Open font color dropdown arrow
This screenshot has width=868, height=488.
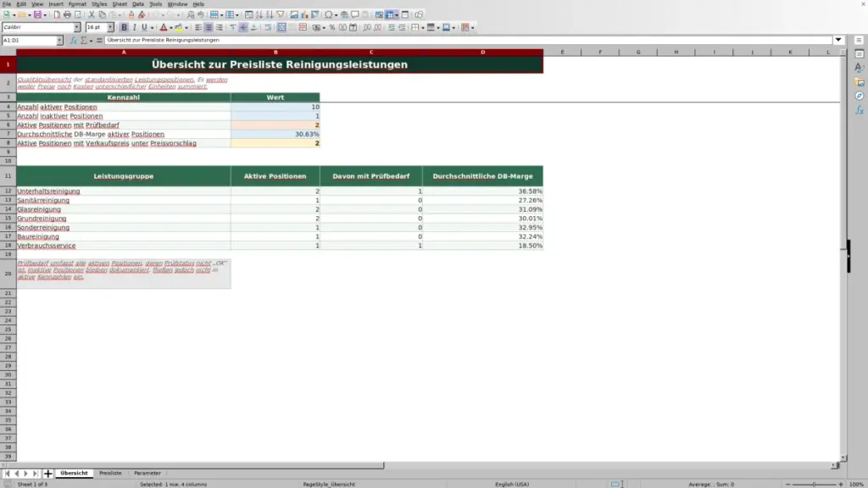pos(170,28)
